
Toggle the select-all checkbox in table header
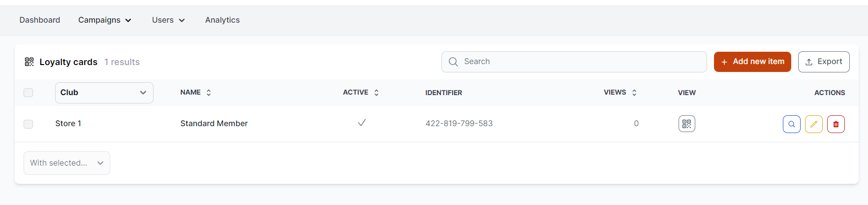(x=29, y=93)
